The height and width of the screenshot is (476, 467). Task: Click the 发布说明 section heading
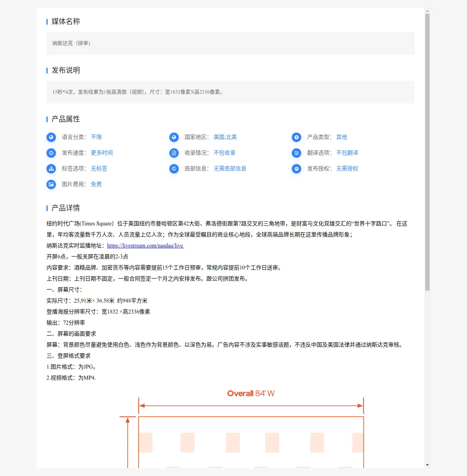66,70
